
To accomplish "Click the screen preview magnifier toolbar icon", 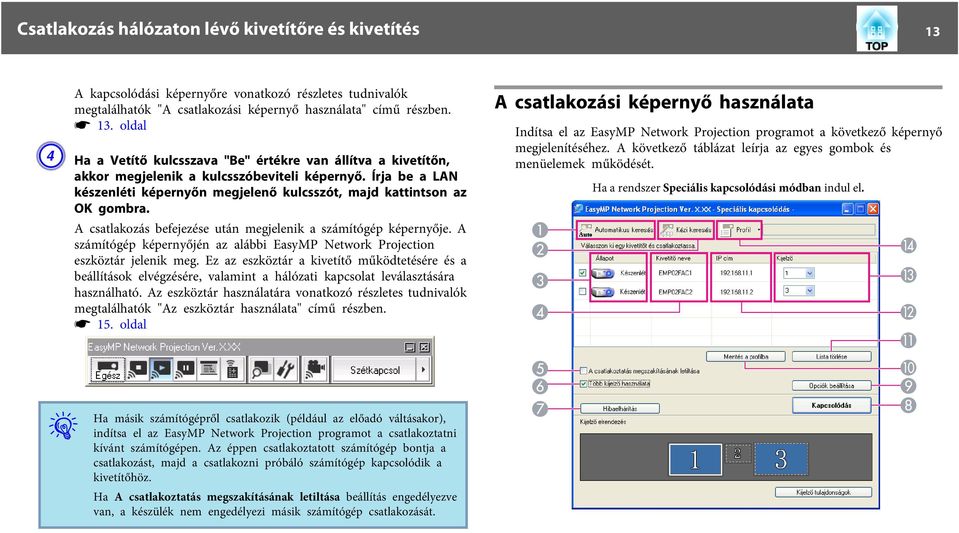I will pos(261,369).
